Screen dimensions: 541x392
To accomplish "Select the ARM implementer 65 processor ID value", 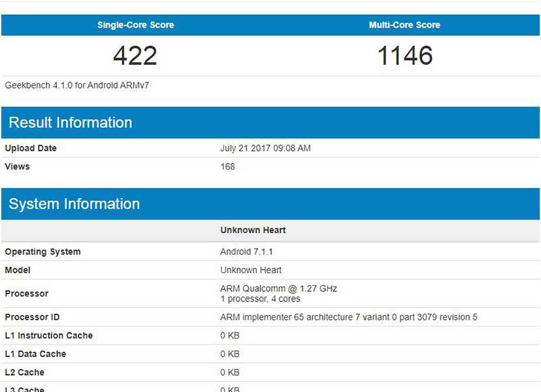I will [x=348, y=317].
